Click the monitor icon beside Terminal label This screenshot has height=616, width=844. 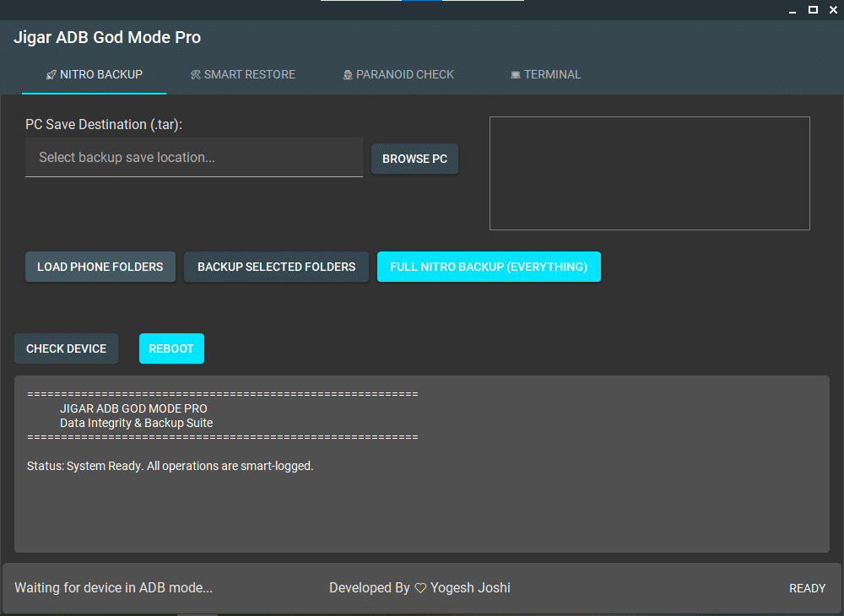(x=515, y=74)
